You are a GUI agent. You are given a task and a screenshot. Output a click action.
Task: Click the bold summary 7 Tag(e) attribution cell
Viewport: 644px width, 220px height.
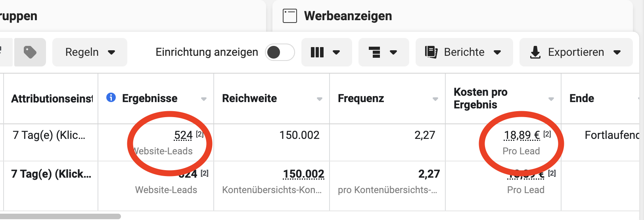[51, 174]
